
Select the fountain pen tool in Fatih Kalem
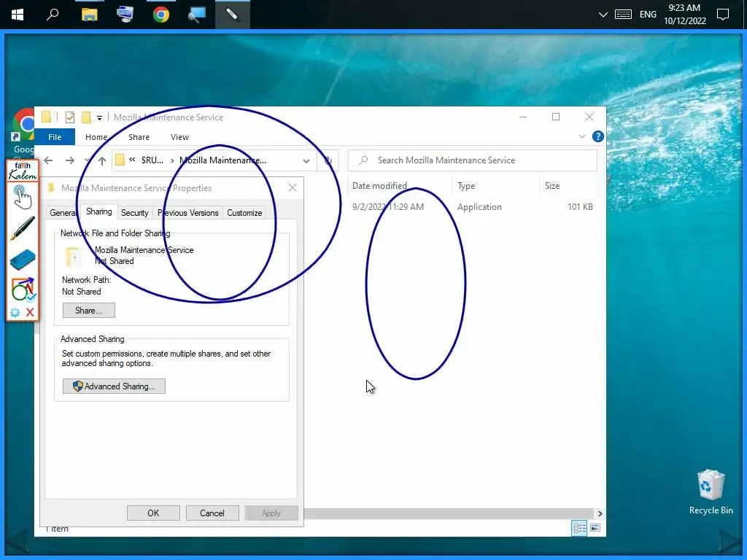pos(23,228)
